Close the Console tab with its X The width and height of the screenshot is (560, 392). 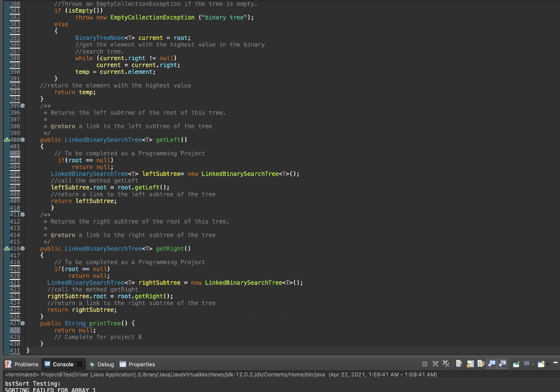coord(80,364)
